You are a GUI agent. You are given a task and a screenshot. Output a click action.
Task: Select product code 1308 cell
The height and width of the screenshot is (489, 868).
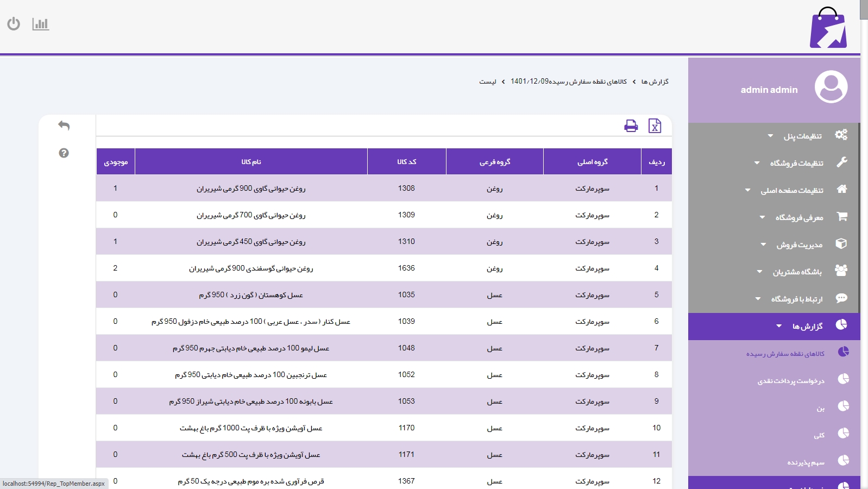(x=406, y=188)
